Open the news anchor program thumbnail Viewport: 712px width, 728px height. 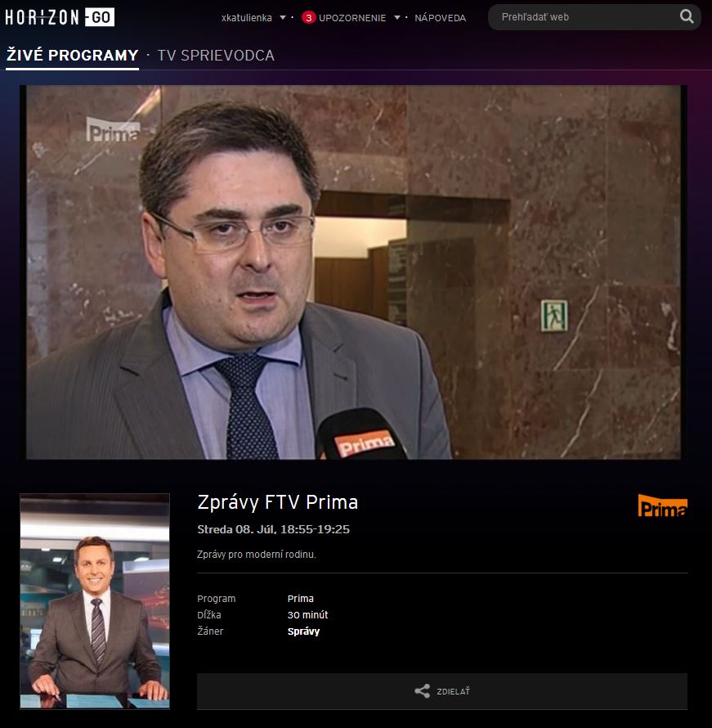coord(95,601)
